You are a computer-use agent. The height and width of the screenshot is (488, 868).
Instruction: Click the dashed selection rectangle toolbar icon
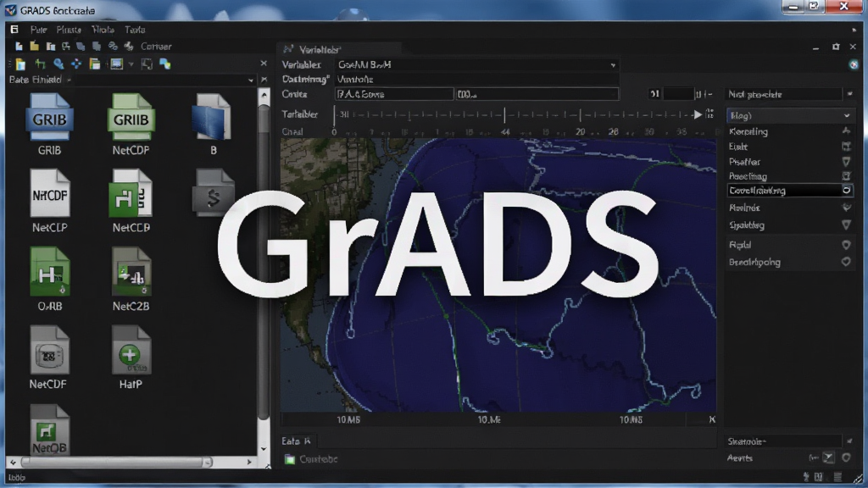coord(147,64)
